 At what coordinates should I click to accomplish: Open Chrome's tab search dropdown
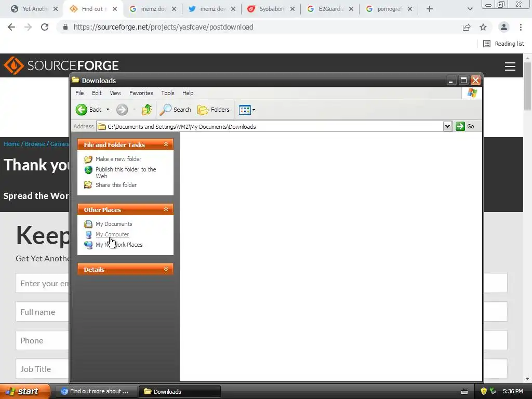(470, 9)
